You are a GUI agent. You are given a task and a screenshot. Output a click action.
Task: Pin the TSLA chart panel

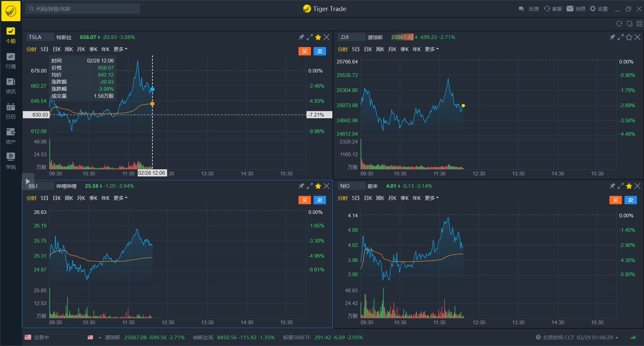[301, 37]
